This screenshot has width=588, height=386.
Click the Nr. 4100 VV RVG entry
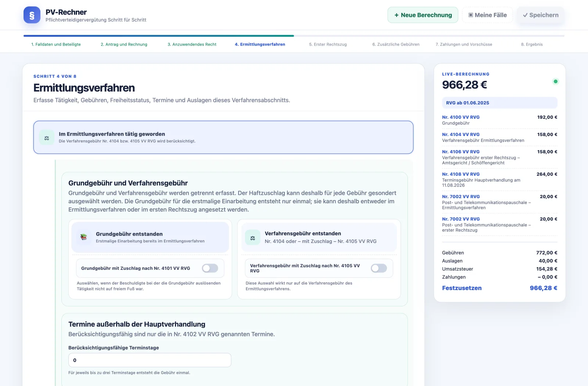click(x=499, y=120)
